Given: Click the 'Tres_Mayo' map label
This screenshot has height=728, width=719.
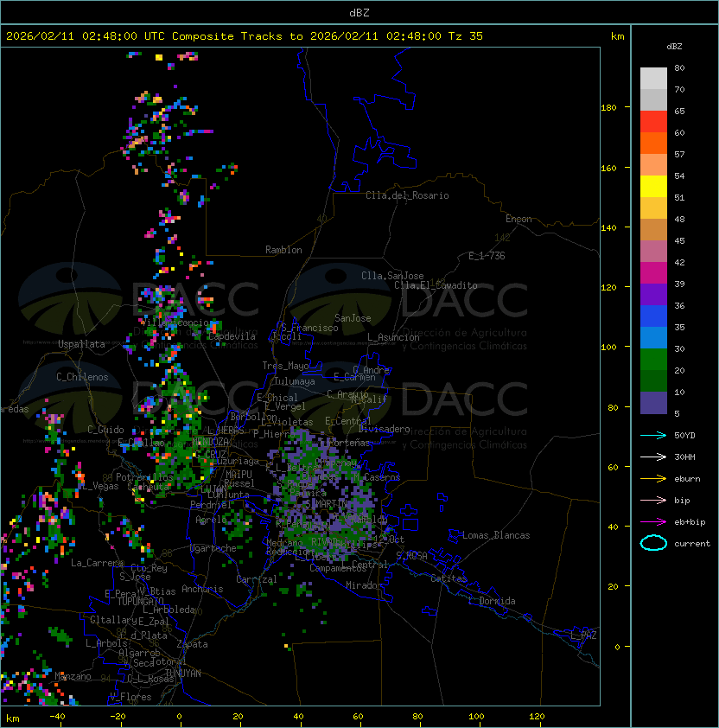Looking at the screenshot, I should coord(285,366).
